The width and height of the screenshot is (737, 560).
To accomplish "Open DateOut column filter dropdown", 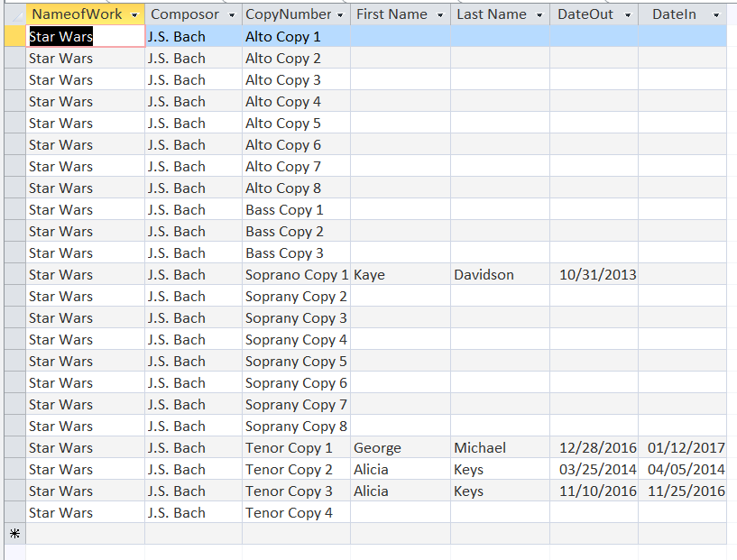I will (x=628, y=15).
